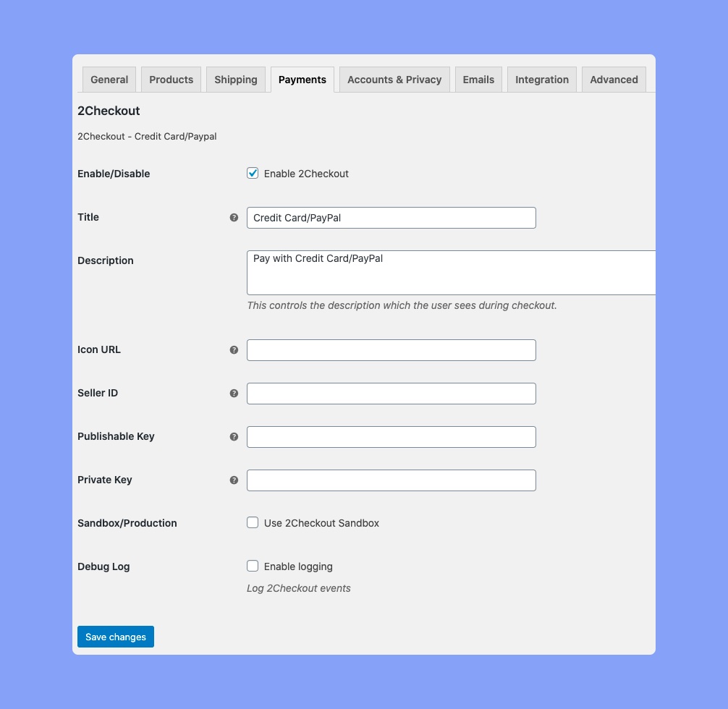
Task: Click the 'Enable 2Checkout' checkbox label
Action: click(306, 174)
